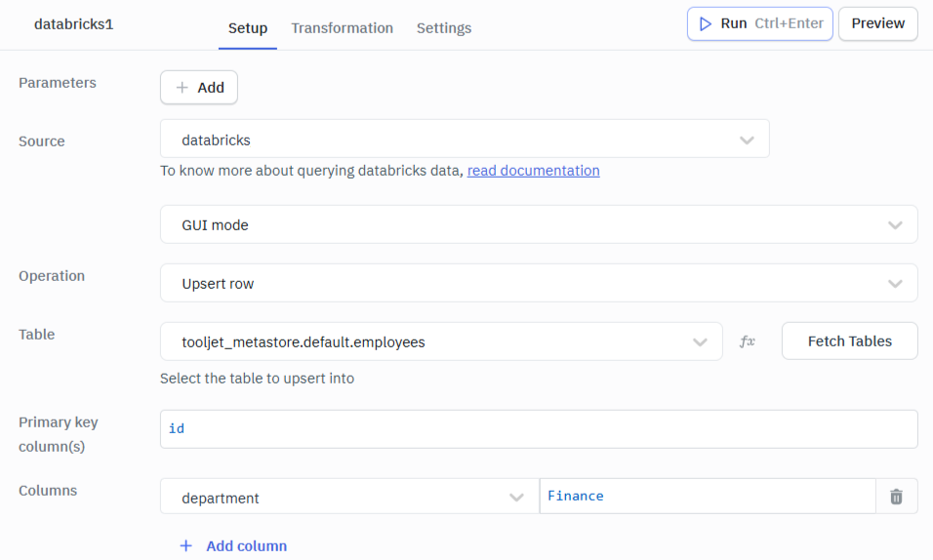933x560 pixels.
Task: Delete the department column row with the trash icon
Action: [x=896, y=497]
